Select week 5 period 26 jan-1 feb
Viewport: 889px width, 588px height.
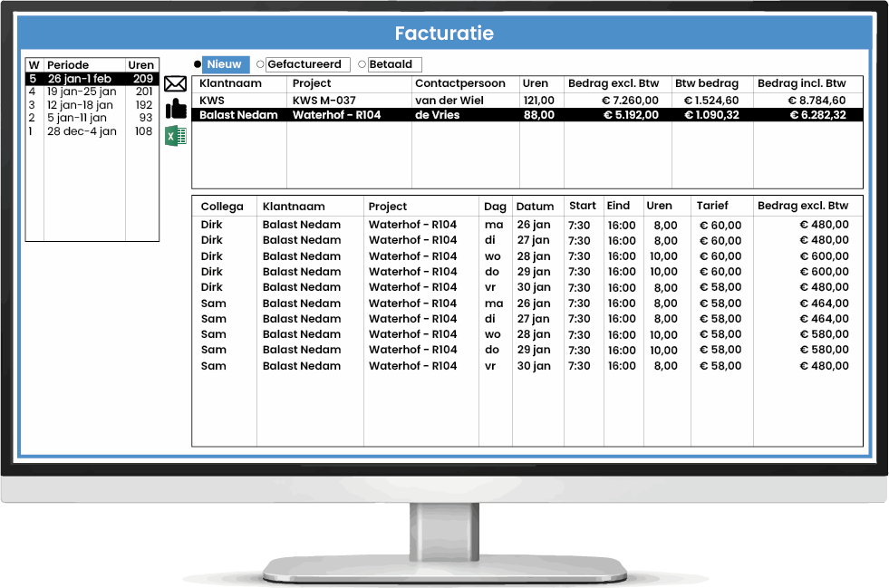92,79
